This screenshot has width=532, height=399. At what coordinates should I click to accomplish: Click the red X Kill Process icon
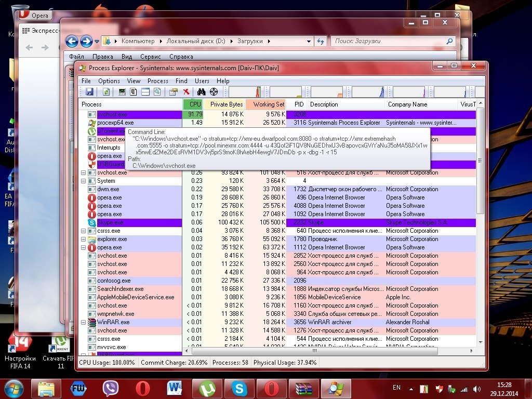click(186, 91)
